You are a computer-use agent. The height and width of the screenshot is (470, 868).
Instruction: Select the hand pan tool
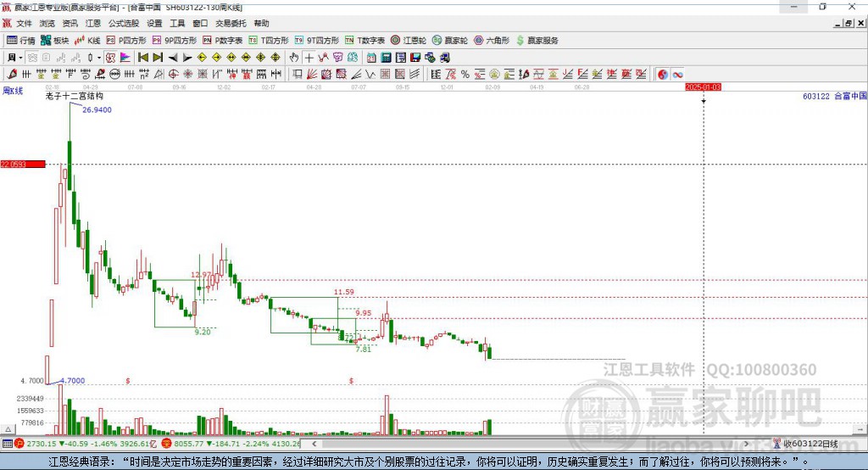tap(294, 58)
